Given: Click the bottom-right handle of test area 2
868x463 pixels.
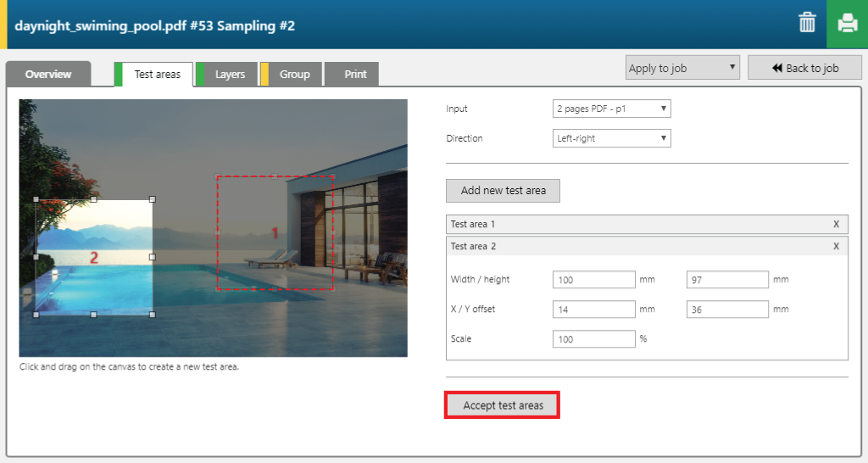Looking at the screenshot, I should [153, 315].
